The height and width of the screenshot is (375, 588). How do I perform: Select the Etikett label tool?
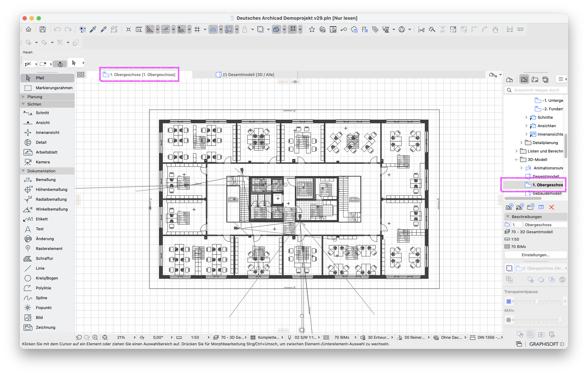point(47,219)
